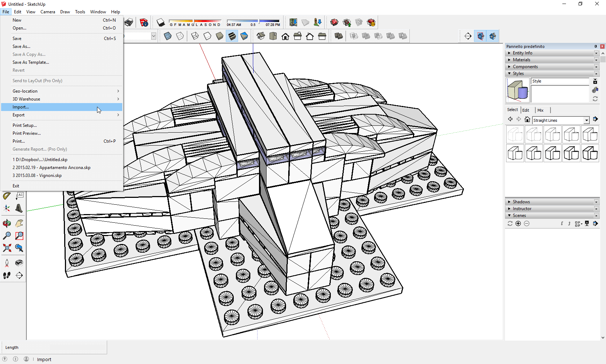606x364 pixels.
Task: Open the Straight Lines style collection dropdown
Action: (587, 120)
